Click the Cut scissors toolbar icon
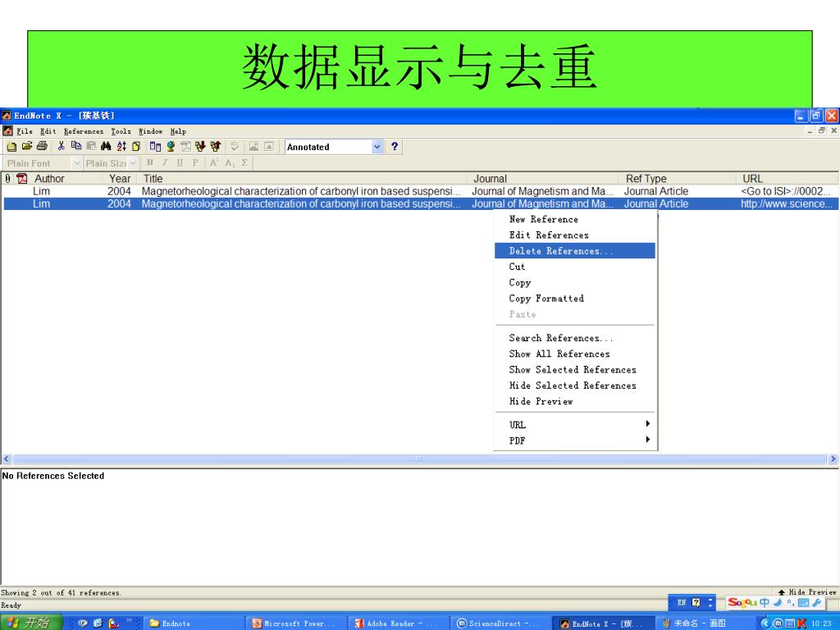 61,146
